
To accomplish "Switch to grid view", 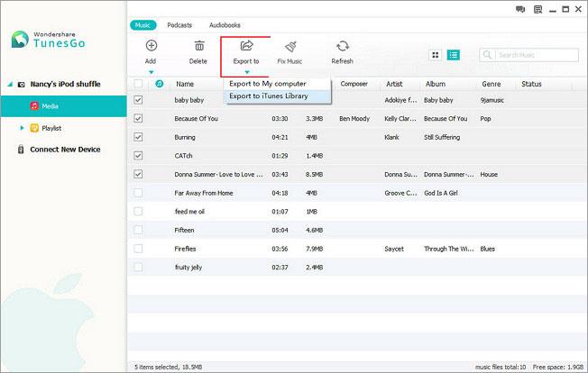I will click(436, 55).
